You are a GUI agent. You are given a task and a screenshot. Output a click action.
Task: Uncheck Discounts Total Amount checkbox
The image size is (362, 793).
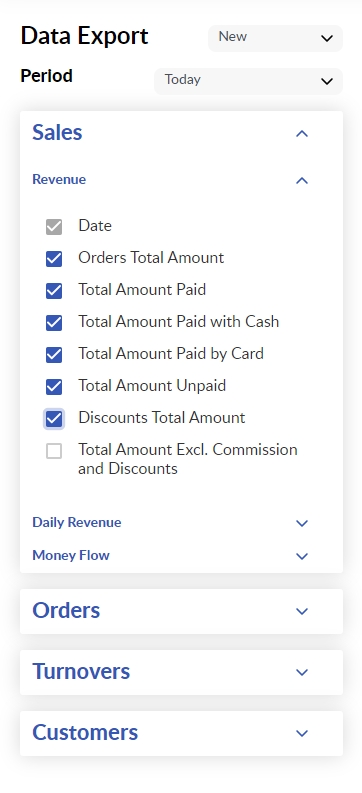[x=54, y=419]
